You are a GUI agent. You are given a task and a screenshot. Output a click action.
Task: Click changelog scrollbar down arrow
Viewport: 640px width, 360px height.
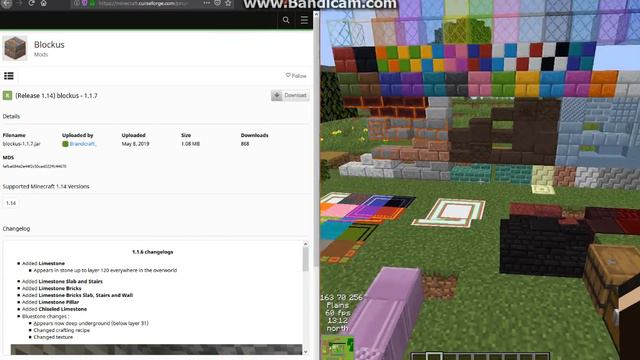305,351
